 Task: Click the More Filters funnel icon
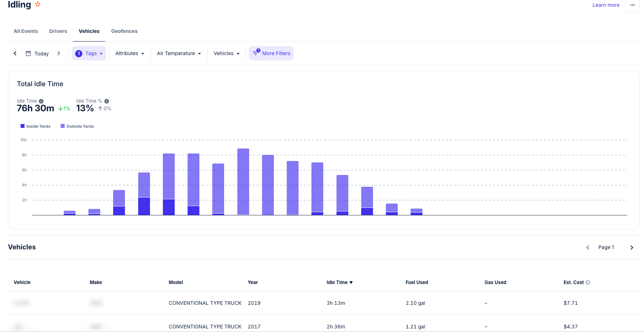coord(256,53)
